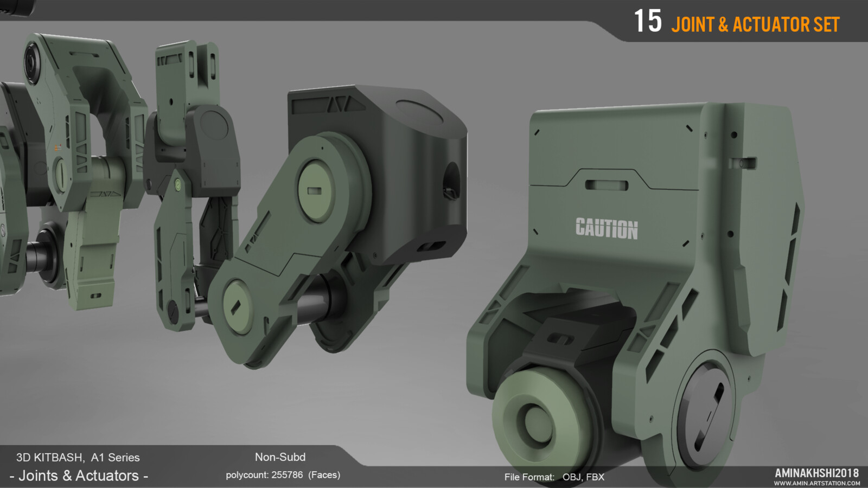This screenshot has height=488, width=868.
Task: Click the '- Joints & Actuators -' caption
Action: coord(79,476)
